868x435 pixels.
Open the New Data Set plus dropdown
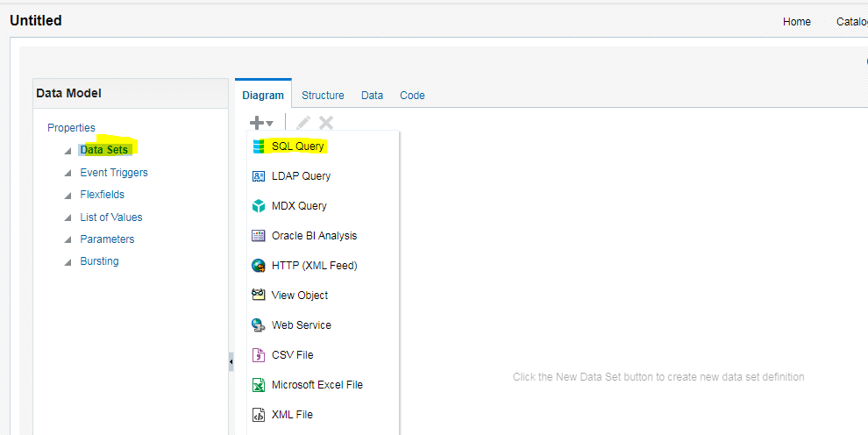click(x=262, y=124)
